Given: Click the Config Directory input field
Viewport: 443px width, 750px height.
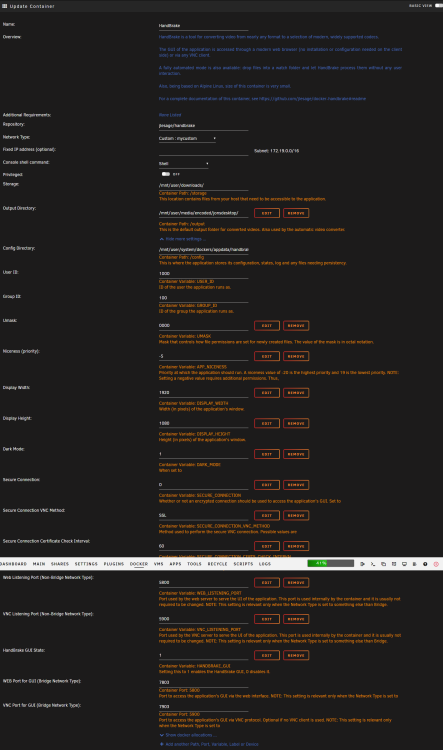Looking at the screenshot, I should pos(203,250).
